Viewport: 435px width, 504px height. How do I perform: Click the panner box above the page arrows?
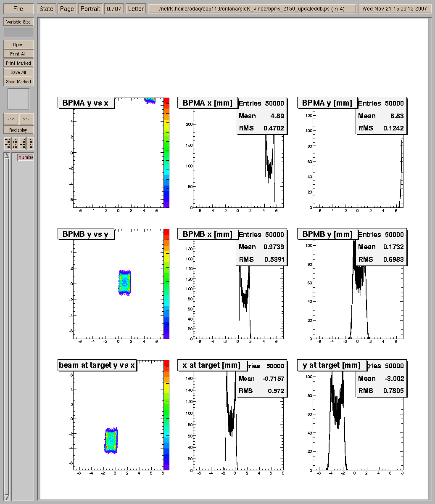point(18,99)
